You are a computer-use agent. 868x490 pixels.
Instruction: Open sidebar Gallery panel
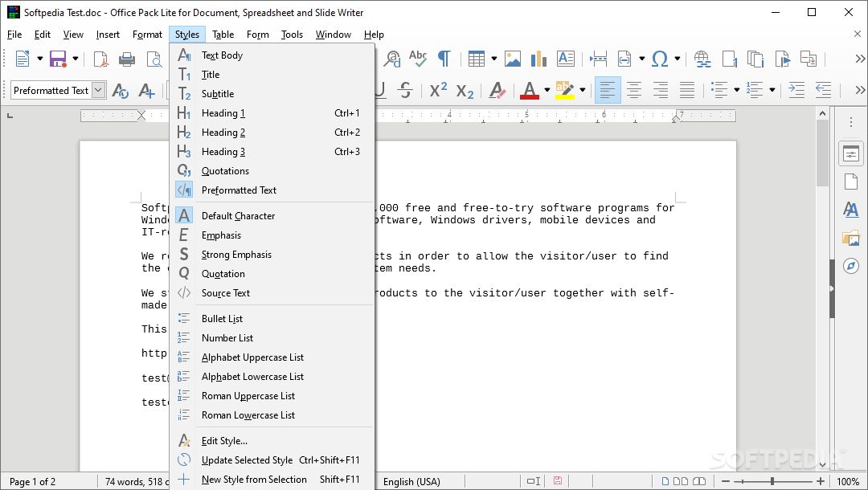[x=851, y=239]
